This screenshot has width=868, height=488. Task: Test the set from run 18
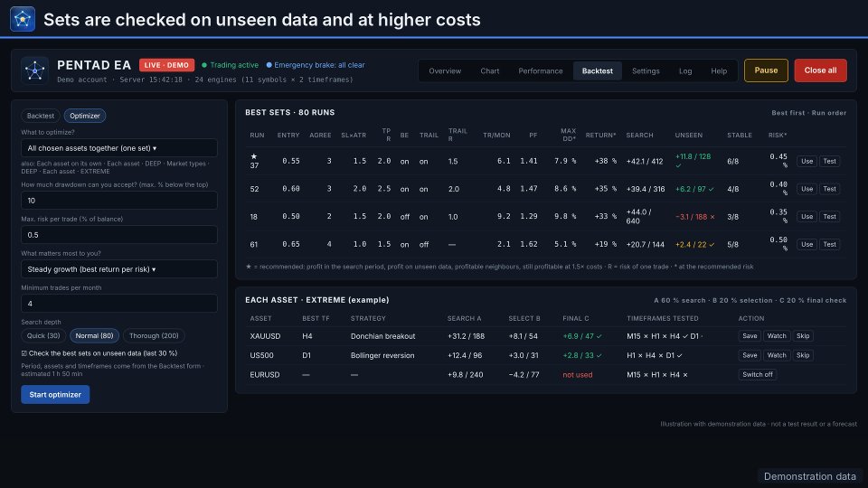tap(829, 216)
